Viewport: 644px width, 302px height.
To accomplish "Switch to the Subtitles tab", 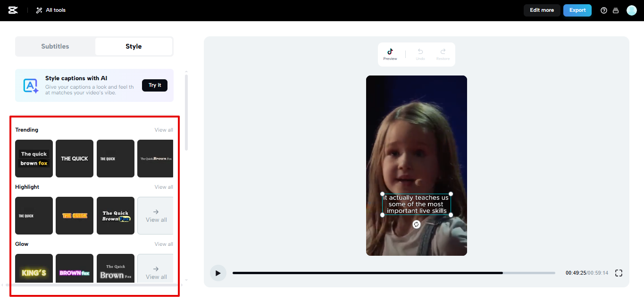I will [x=55, y=46].
